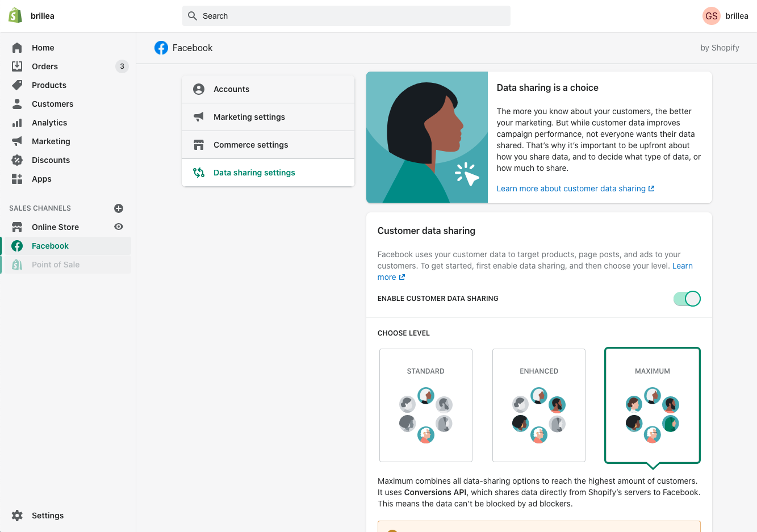Click the GS account avatar

[x=712, y=16]
